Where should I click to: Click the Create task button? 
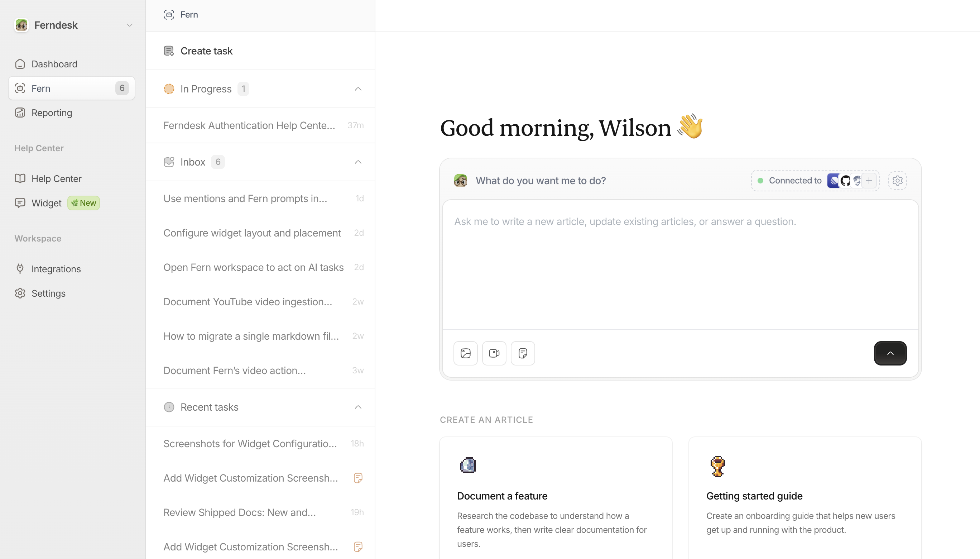[x=206, y=51]
